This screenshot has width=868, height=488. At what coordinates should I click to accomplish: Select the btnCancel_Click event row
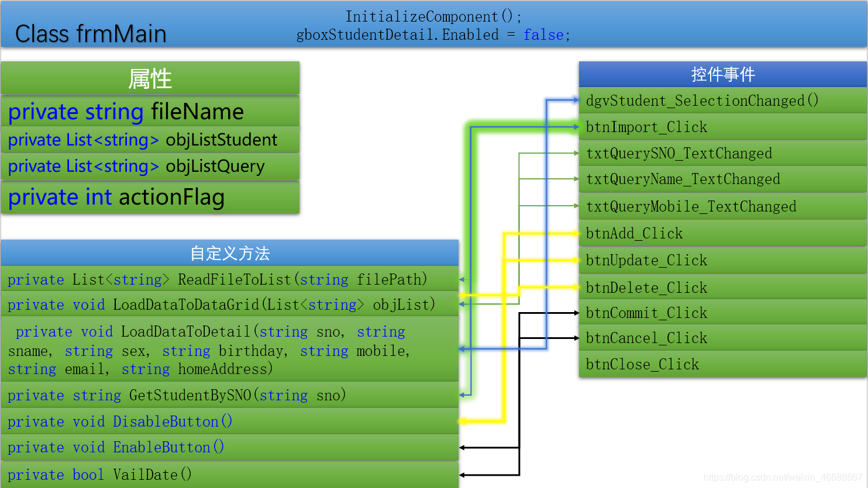[x=723, y=338]
